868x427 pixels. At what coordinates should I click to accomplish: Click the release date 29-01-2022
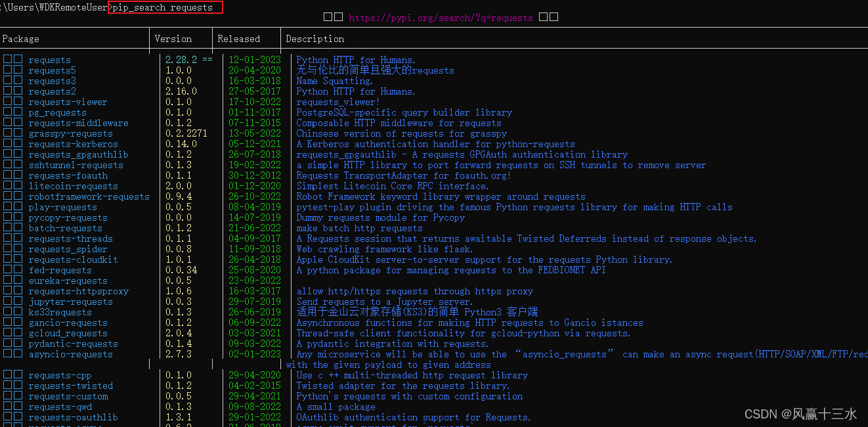point(254,417)
